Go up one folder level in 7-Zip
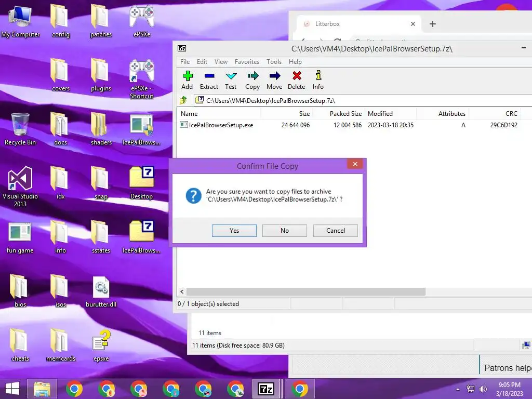 point(183,100)
